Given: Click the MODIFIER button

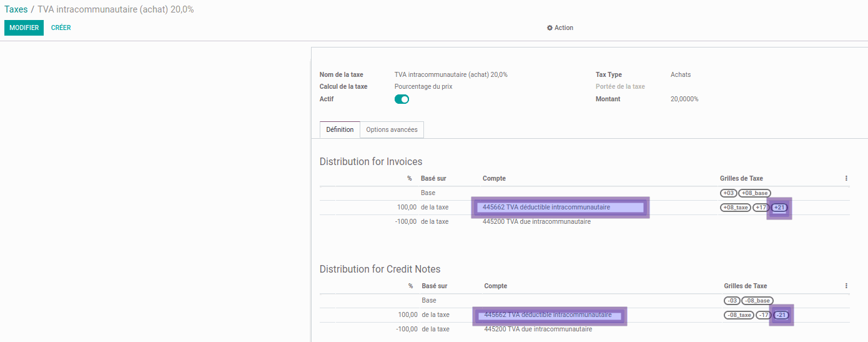Looking at the screenshot, I should pos(24,28).
